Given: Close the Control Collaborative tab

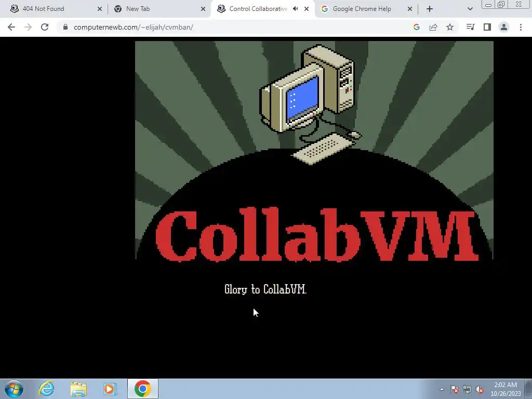Looking at the screenshot, I should (x=307, y=9).
